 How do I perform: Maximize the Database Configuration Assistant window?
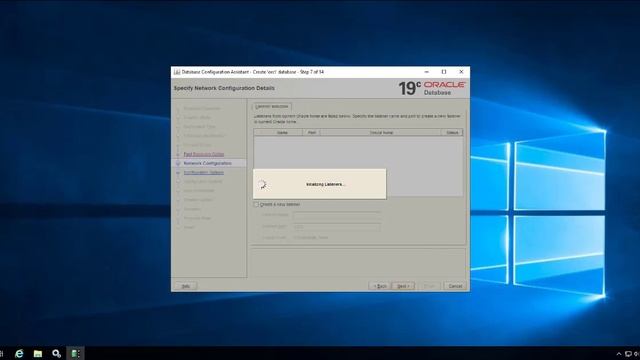click(444, 72)
